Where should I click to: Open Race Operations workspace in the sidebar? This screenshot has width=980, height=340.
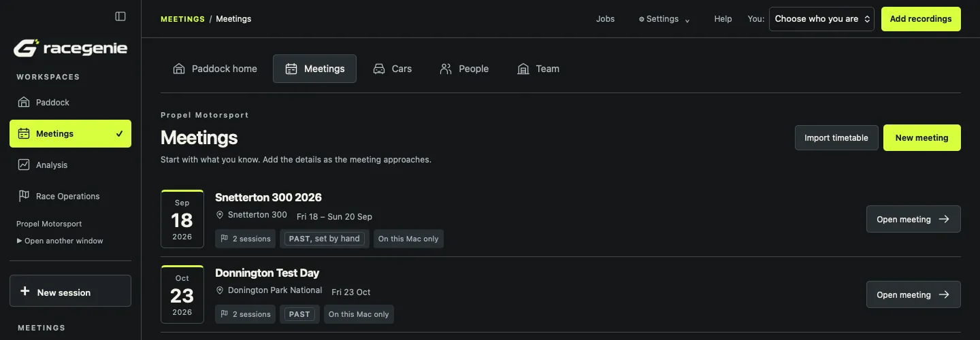[70, 197]
